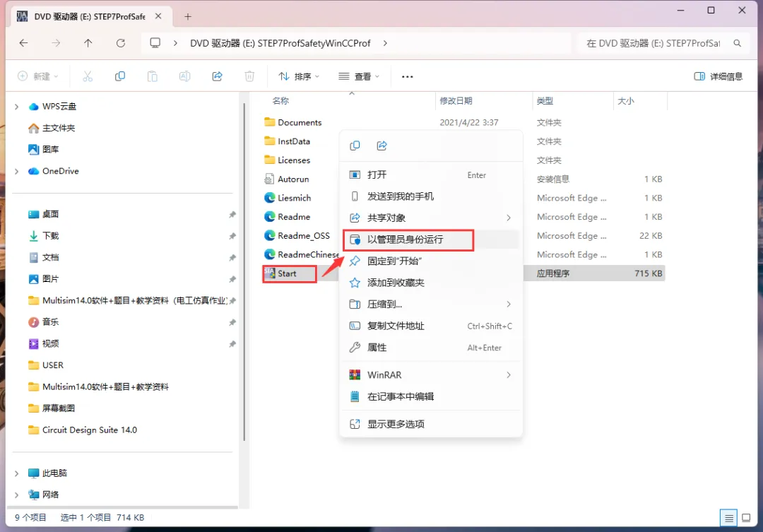
Task: Open USER folder in sidebar
Action: point(46,365)
